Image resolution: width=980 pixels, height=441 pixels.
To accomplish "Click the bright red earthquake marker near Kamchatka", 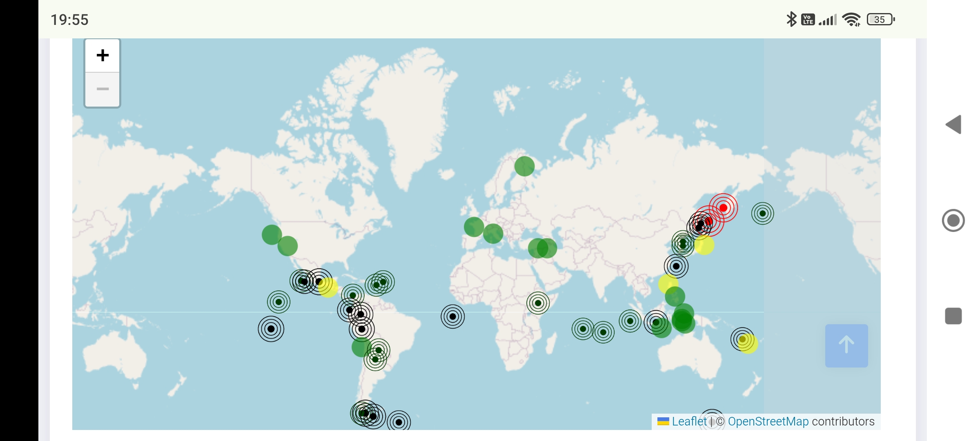I will (723, 208).
